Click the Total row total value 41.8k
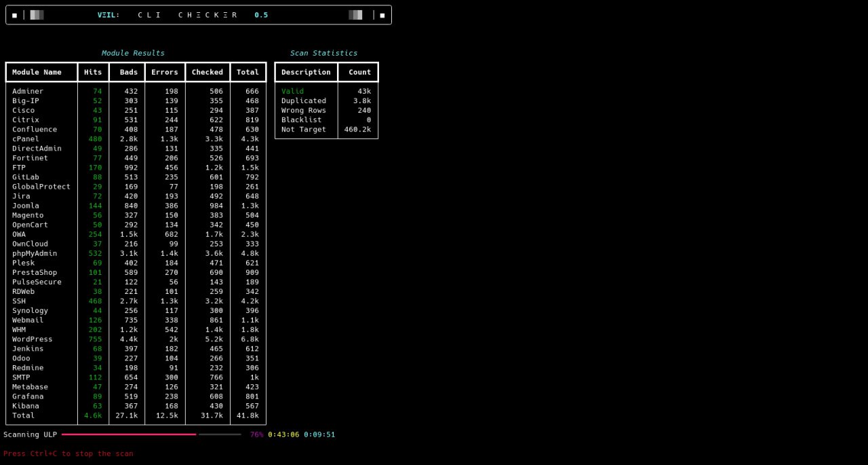The height and width of the screenshot is (465, 868). pos(248,414)
